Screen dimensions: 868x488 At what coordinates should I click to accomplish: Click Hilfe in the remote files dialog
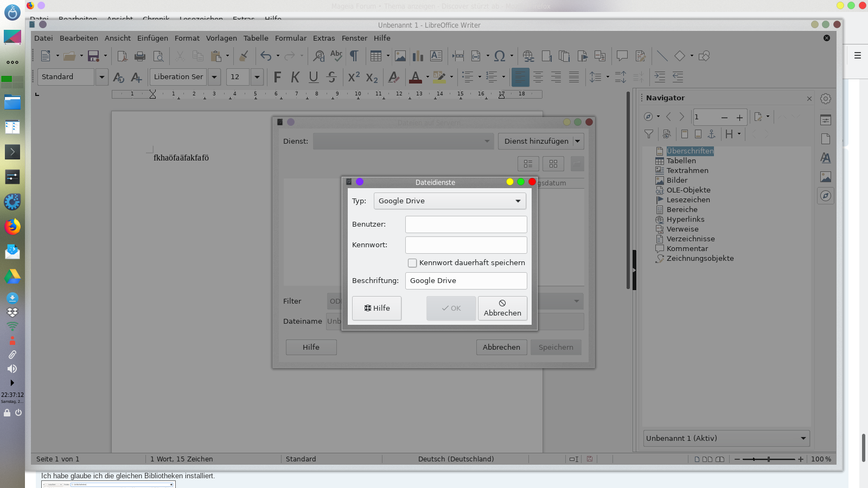pos(311,347)
